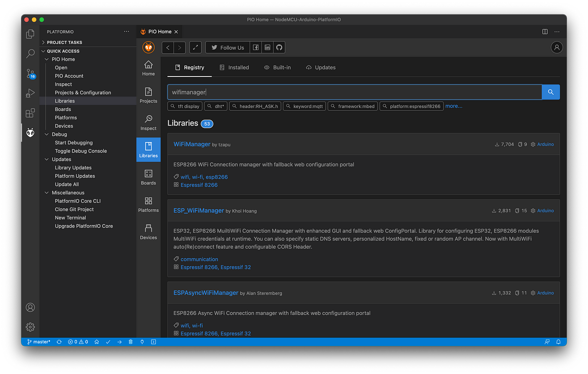Open the Search view in activity bar
This screenshot has height=374, width=588.
click(x=30, y=53)
